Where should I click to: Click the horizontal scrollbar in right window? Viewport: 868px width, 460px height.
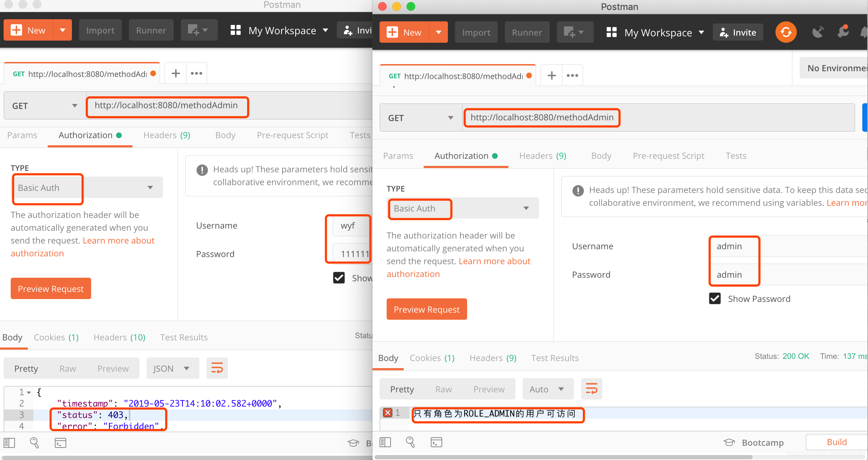(x=563, y=457)
